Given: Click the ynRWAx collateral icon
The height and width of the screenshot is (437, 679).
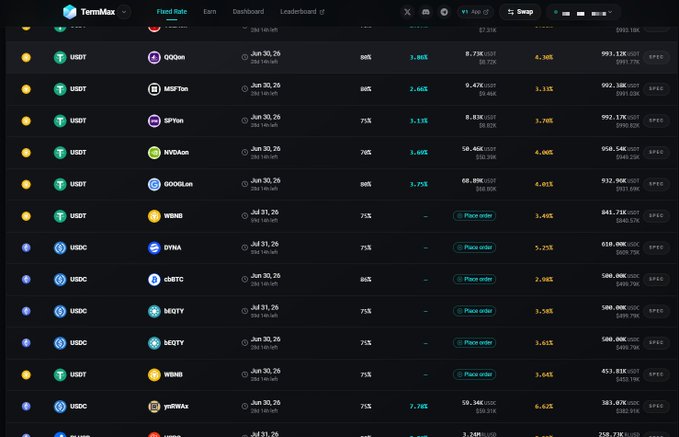Looking at the screenshot, I should (154, 406).
